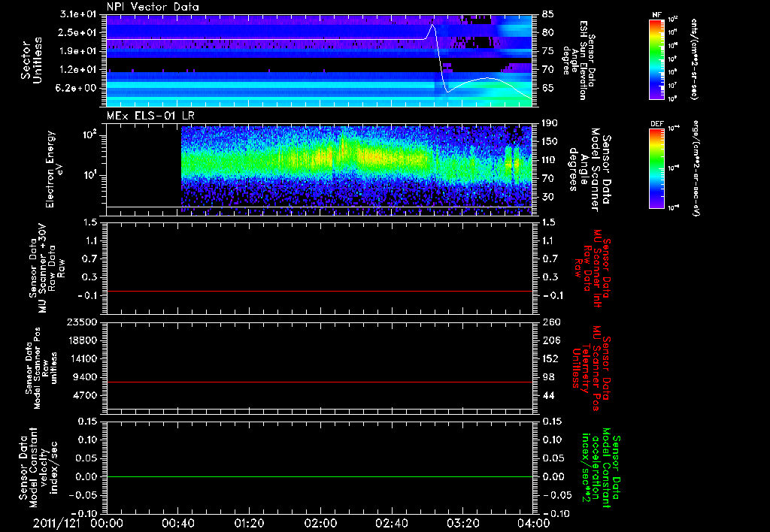Click the "ESH Sun Elevation Angle" axis label

[580, 60]
